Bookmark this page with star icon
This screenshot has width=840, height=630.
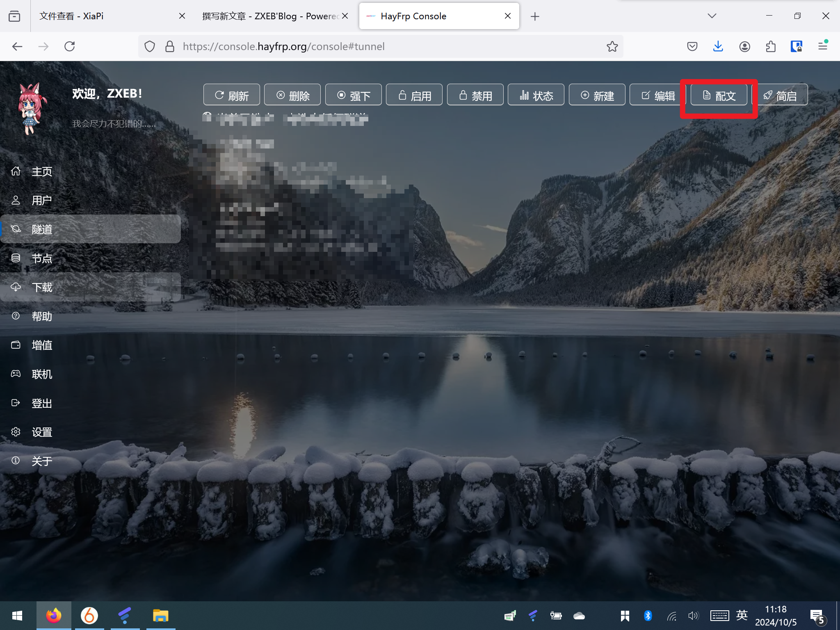[612, 46]
